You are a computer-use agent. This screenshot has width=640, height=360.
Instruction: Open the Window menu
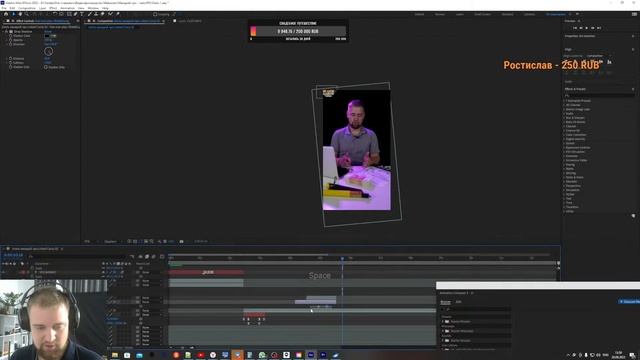tap(93, 8)
